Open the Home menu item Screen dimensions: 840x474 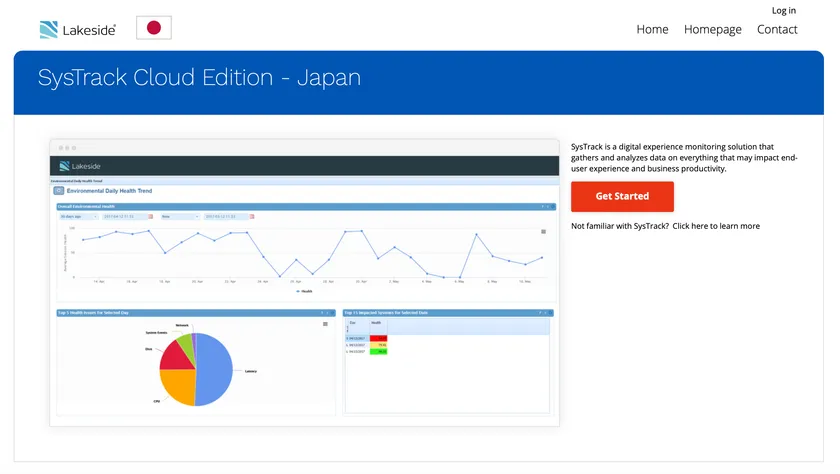coord(652,29)
